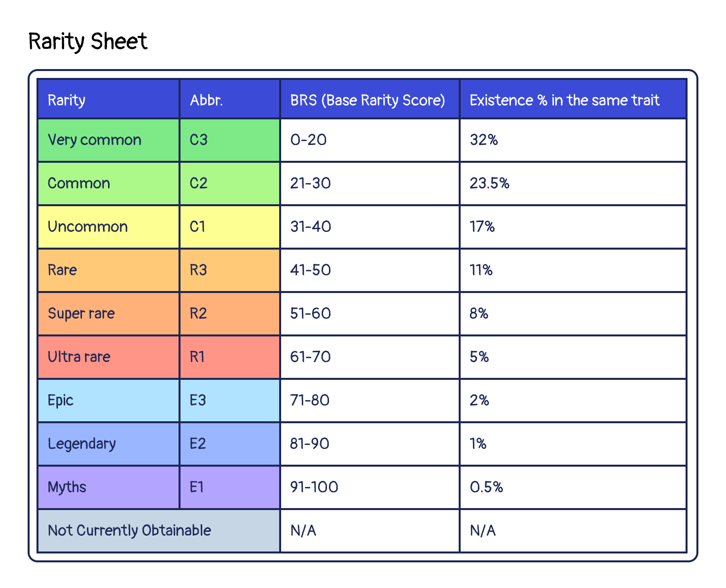Select the Rarity column header
The height and width of the screenshot is (588, 726).
click(x=109, y=99)
